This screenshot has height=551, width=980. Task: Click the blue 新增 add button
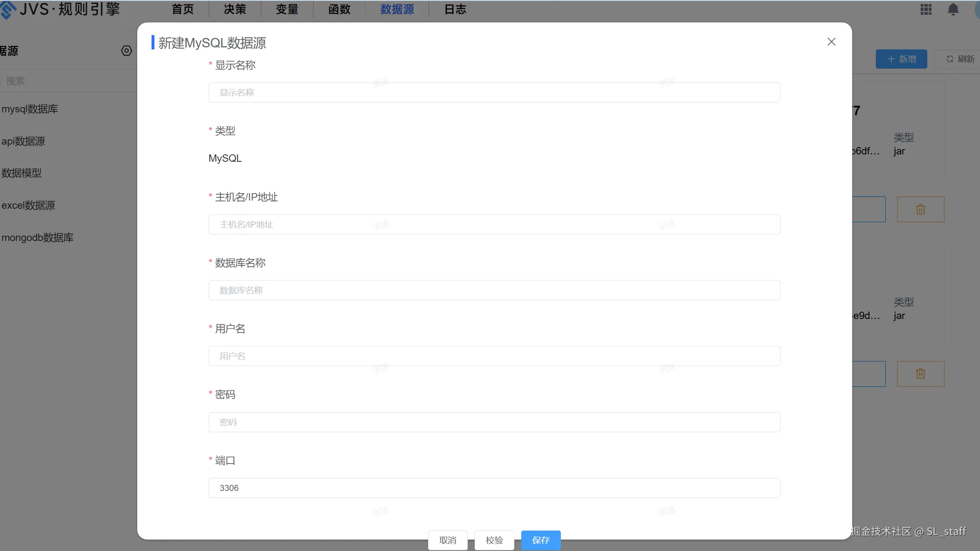click(901, 59)
